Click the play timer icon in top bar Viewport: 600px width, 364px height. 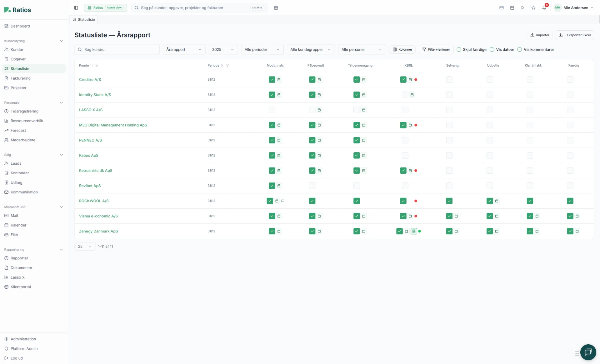[x=523, y=8]
